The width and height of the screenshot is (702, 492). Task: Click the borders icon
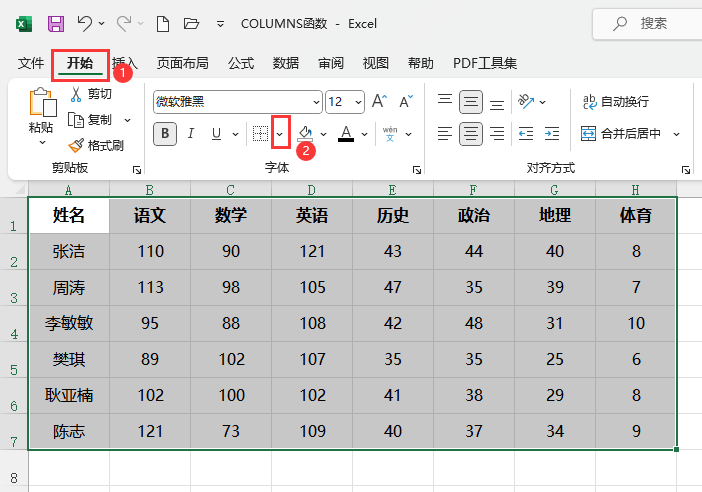click(260, 133)
